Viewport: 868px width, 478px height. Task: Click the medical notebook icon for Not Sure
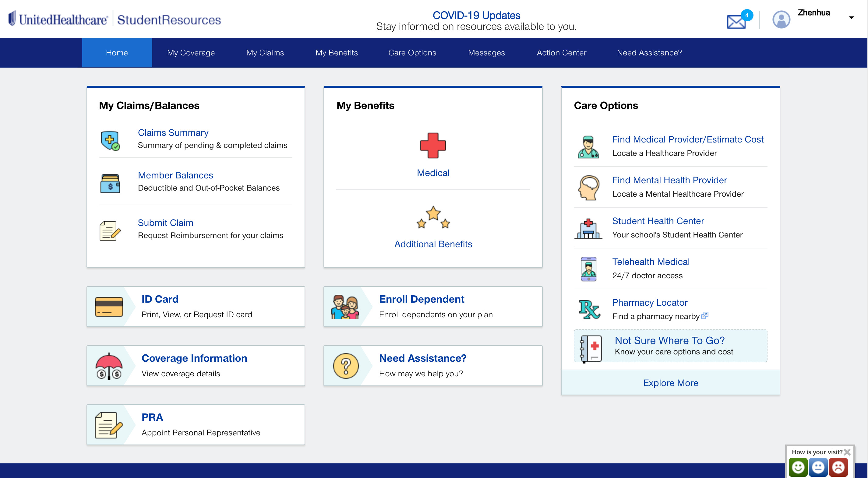pyautogui.click(x=591, y=349)
